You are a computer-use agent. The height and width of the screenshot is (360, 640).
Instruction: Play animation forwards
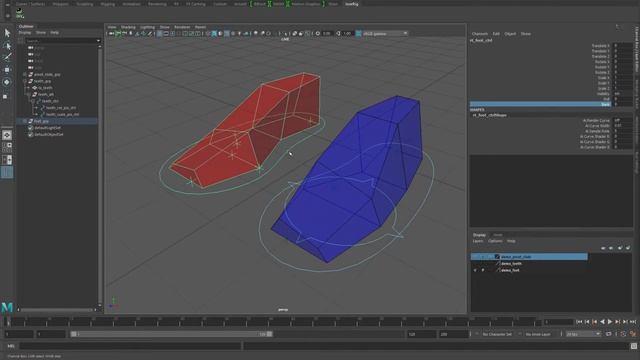(x=610, y=322)
